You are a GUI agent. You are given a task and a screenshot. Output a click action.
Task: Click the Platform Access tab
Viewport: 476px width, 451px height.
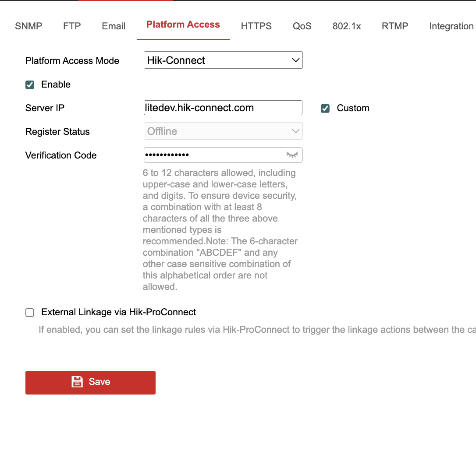[183, 25]
